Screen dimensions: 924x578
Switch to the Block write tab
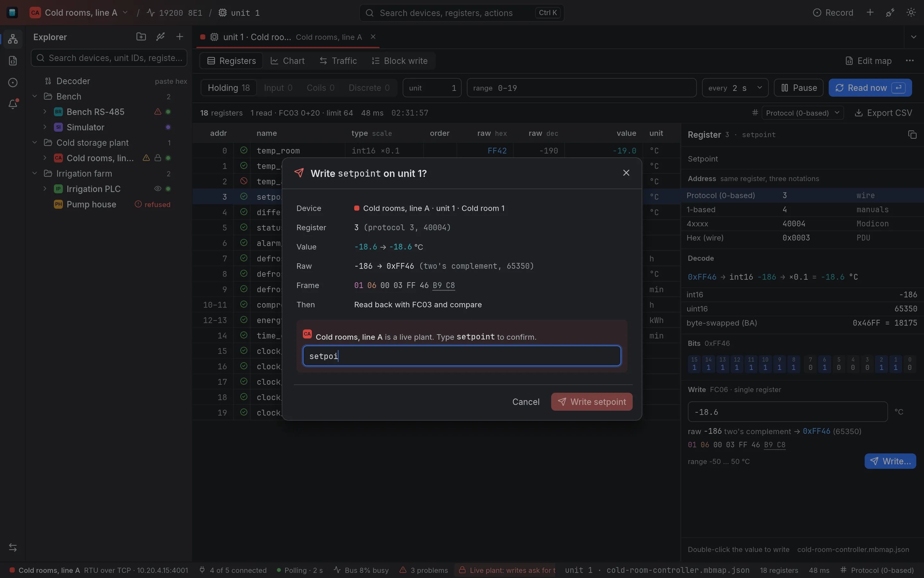(400, 61)
